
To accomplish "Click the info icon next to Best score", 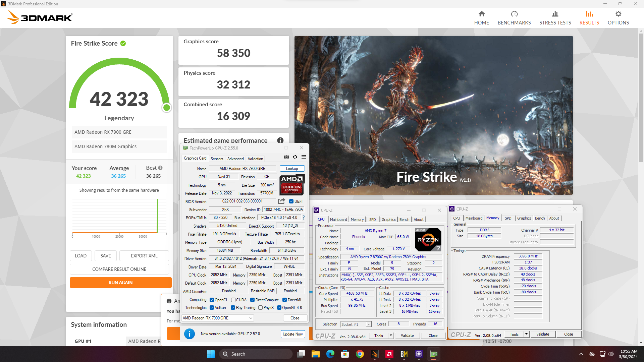I will click(x=160, y=168).
